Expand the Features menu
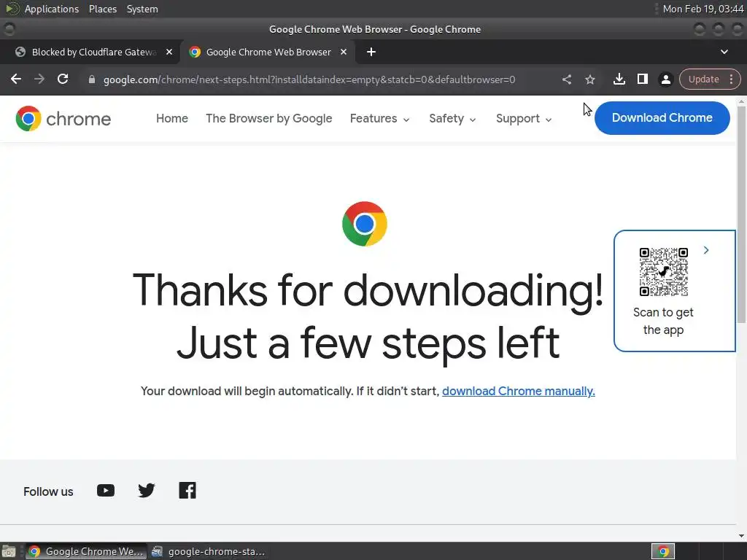The width and height of the screenshot is (747, 560). pyautogui.click(x=379, y=118)
